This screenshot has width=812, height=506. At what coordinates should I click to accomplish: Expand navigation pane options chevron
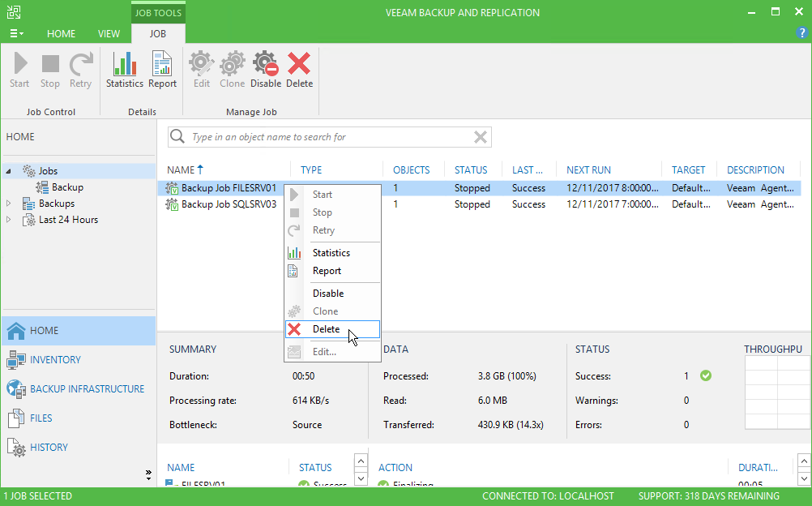[x=148, y=474]
